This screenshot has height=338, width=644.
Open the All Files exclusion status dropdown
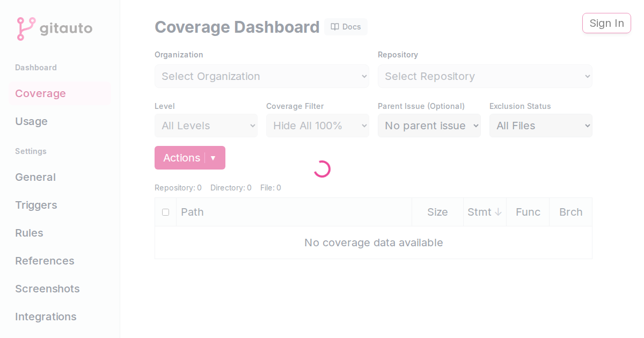[541, 126]
